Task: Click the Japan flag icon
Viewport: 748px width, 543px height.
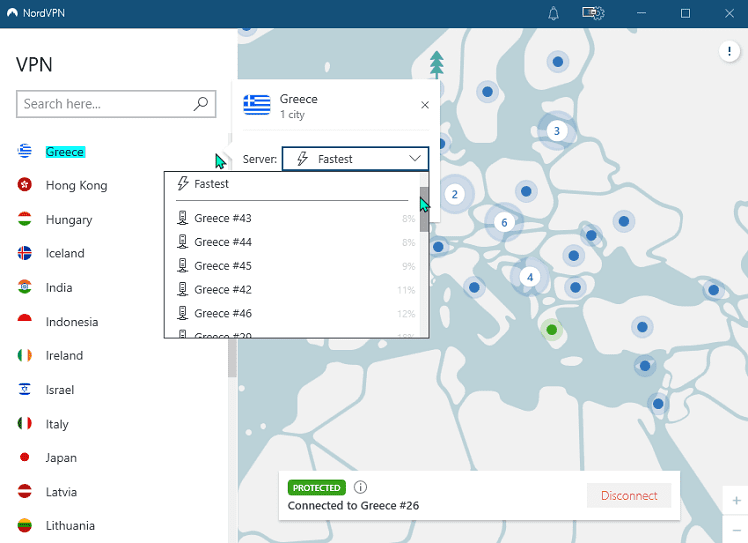Action: click(25, 457)
